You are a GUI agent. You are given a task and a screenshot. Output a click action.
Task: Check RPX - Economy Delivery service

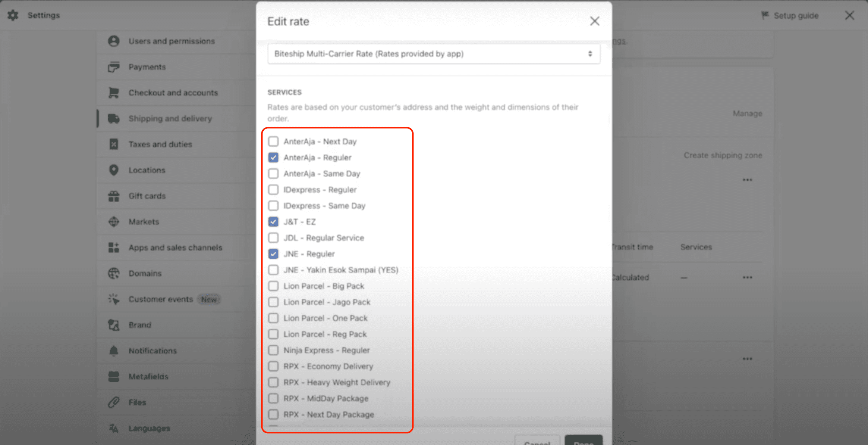tap(273, 366)
